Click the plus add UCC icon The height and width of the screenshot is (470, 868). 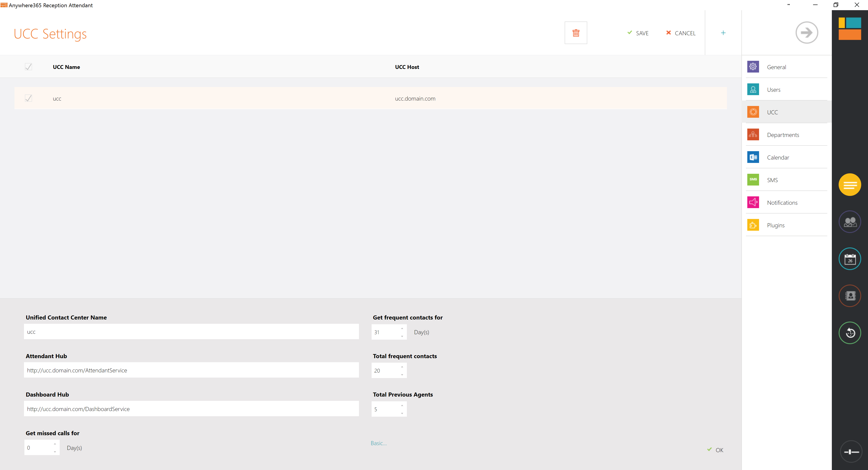click(x=723, y=33)
